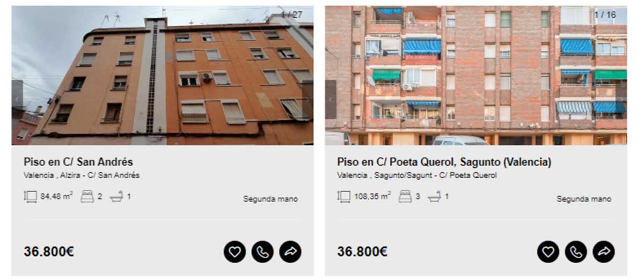Favorite the Poeta Querol flat with heart icon

[548, 252]
